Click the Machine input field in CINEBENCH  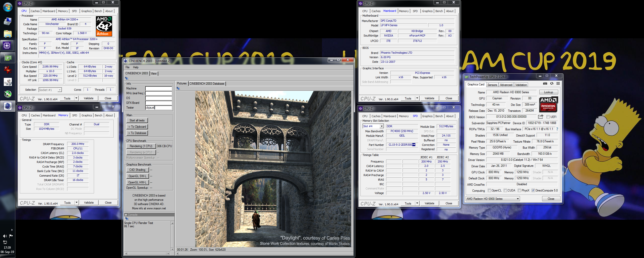[x=158, y=88]
